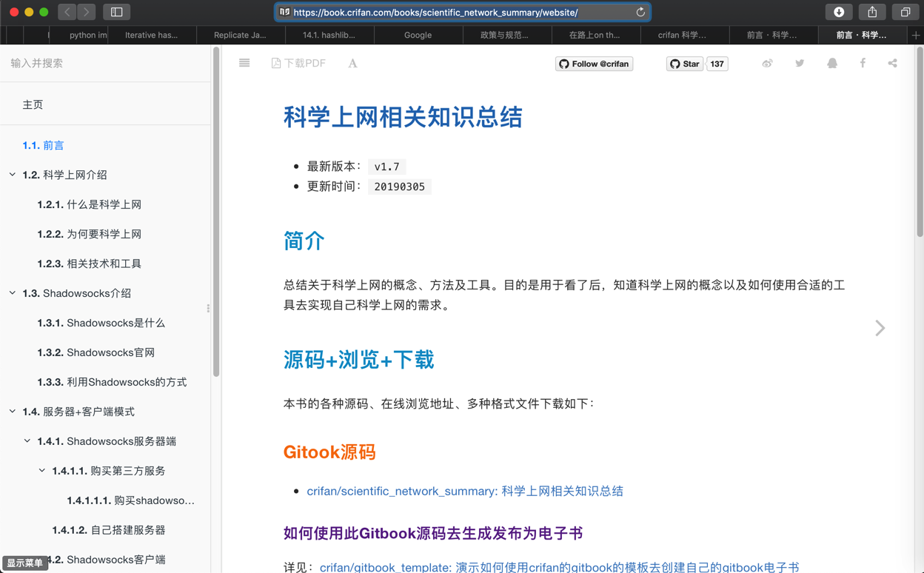Collapse 1.4. 服务器+客户端模式 section
Image resolution: width=924 pixels, height=573 pixels.
coord(13,412)
